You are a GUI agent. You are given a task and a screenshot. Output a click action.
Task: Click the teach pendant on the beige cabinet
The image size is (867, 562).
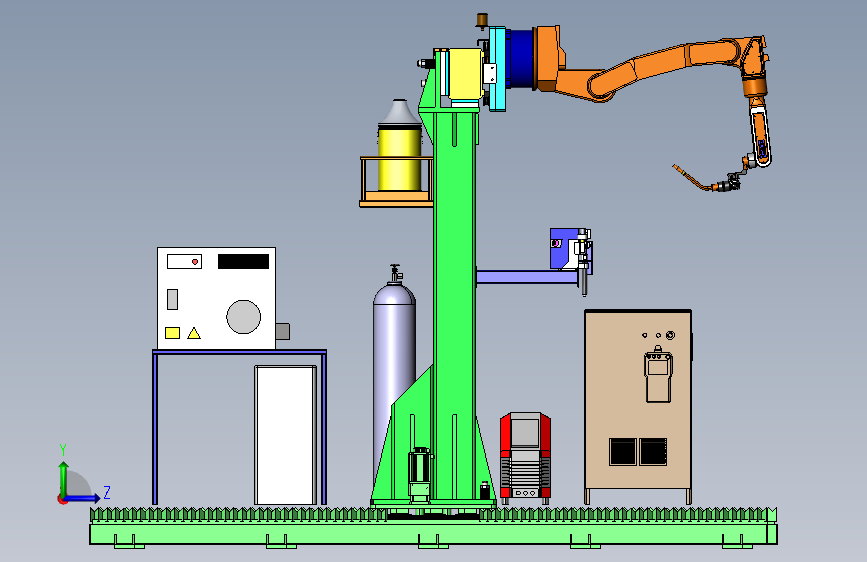658,374
